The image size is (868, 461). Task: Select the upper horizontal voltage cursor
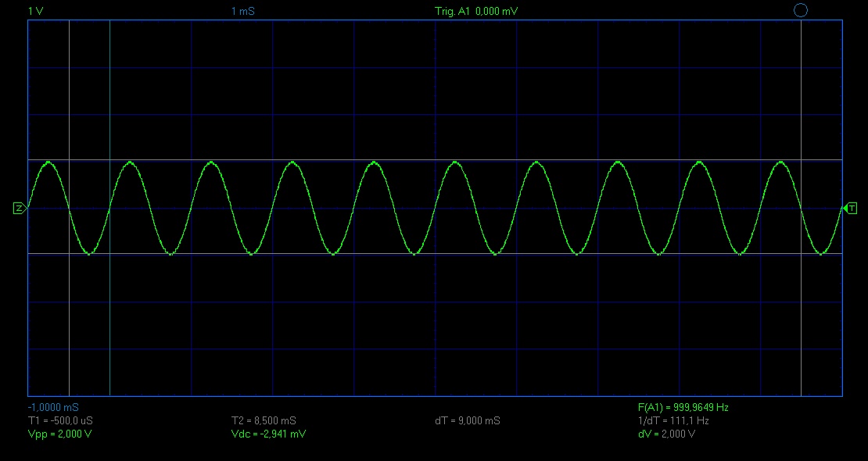pyautogui.click(x=435, y=160)
